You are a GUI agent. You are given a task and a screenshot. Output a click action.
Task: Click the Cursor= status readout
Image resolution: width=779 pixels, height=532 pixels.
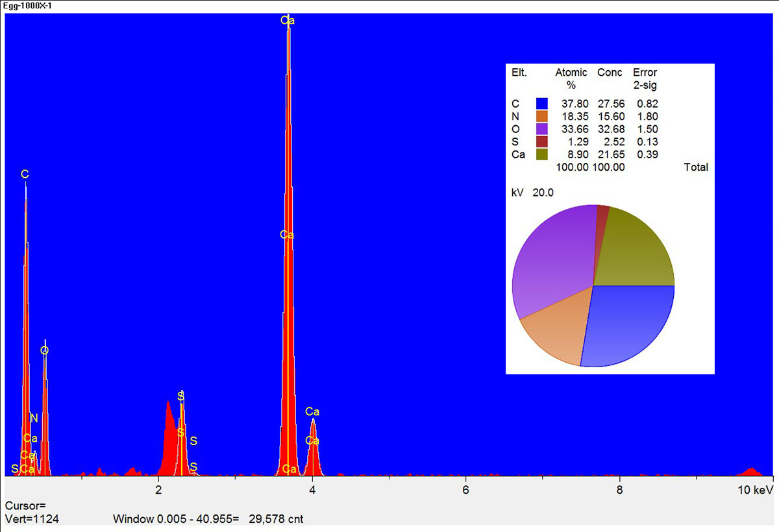pos(26,505)
